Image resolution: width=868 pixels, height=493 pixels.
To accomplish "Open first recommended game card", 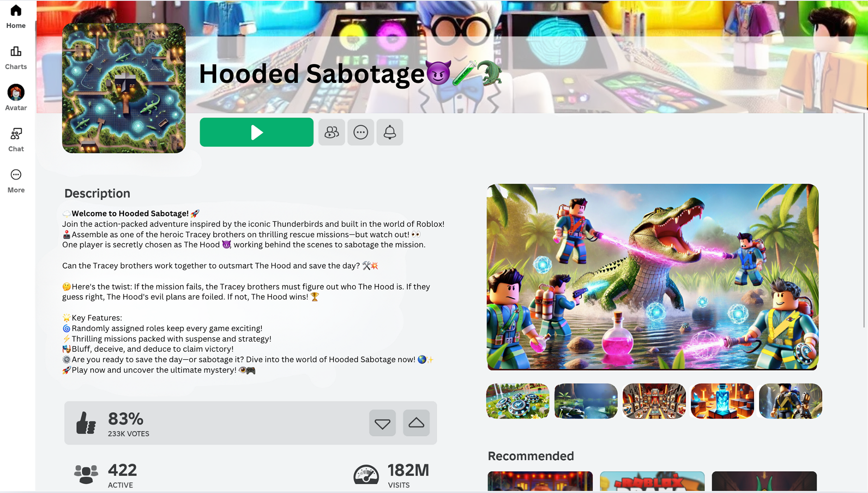I will point(540,481).
